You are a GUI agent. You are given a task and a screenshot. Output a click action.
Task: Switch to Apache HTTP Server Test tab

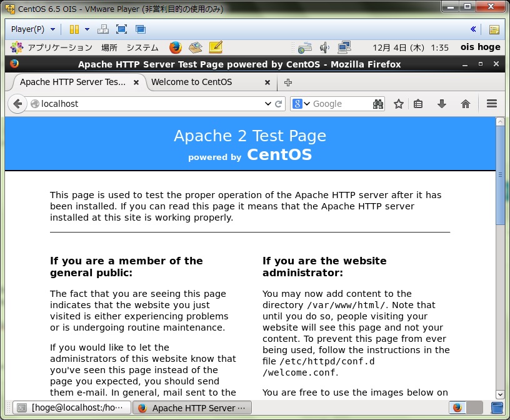[x=72, y=82]
